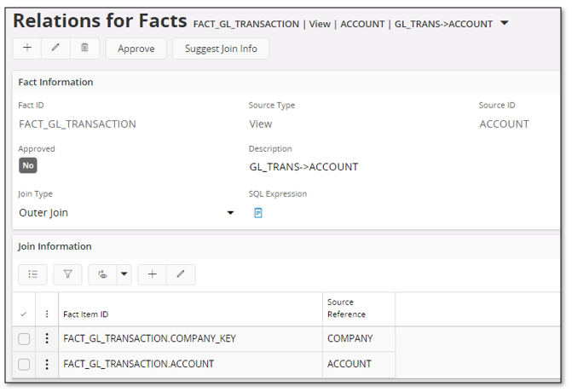Open row menu for FACT_GL_TRANSACTION.COMPANY_KEY
The height and width of the screenshot is (392, 572).
(x=47, y=339)
